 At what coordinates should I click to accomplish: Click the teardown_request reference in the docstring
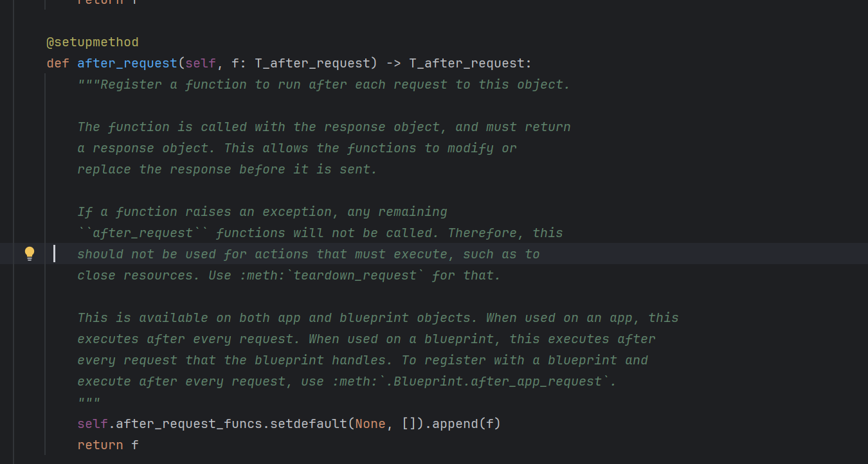[355, 275]
